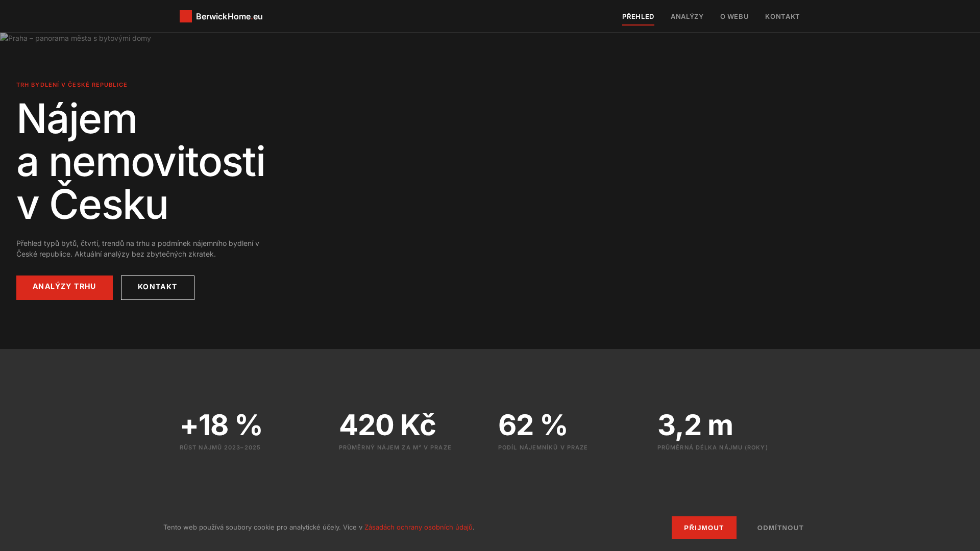The height and width of the screenshot is (551, 980).
Task: Click 'PRŮMĚRNÁ DÉLKA NÁJMU (ROKY)' caption
Action: [713, 447]
